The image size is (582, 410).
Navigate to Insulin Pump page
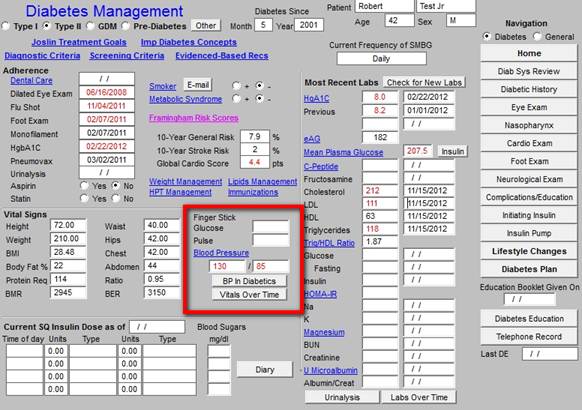tap(529, 233)
